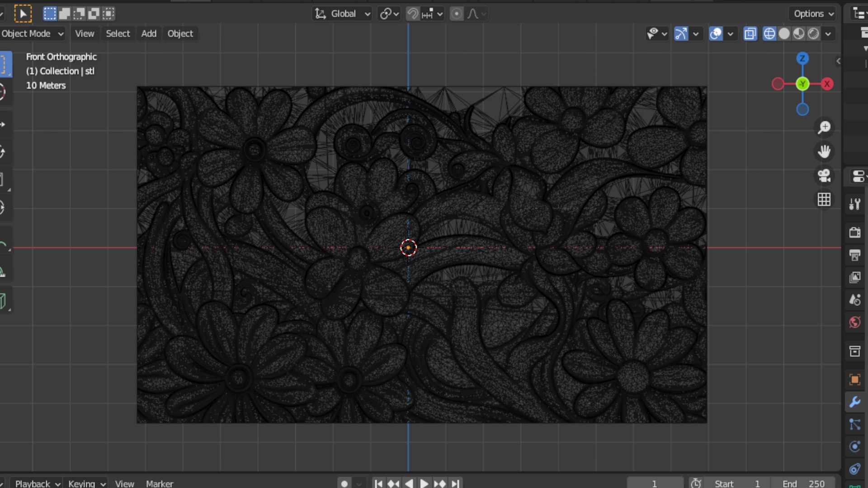Viewport: 868px width, 488px height.
Task: Switch to Wireframe viewport shading
Action: click(x=769, y=34)
